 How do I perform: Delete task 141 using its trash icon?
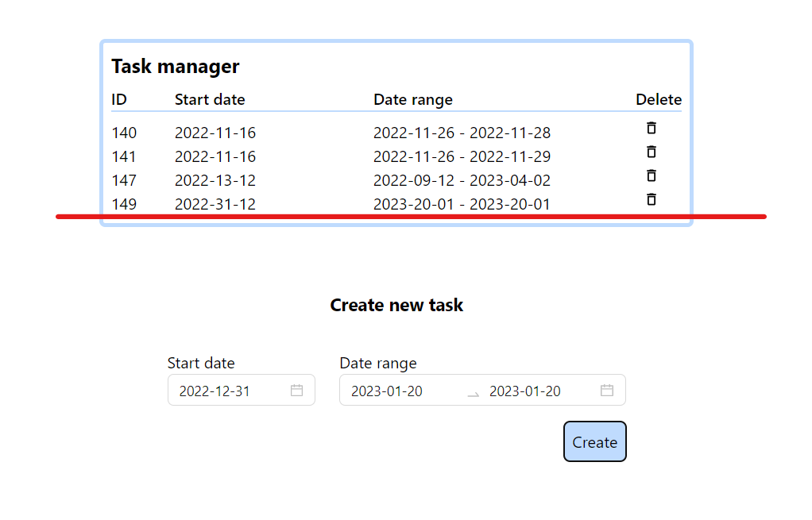pos(651,152)
